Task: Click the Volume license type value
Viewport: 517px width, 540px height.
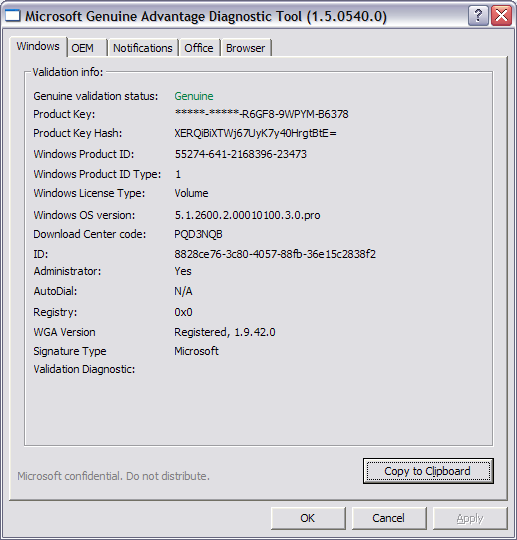Action: pyautogui.click(x=191, y=193)
